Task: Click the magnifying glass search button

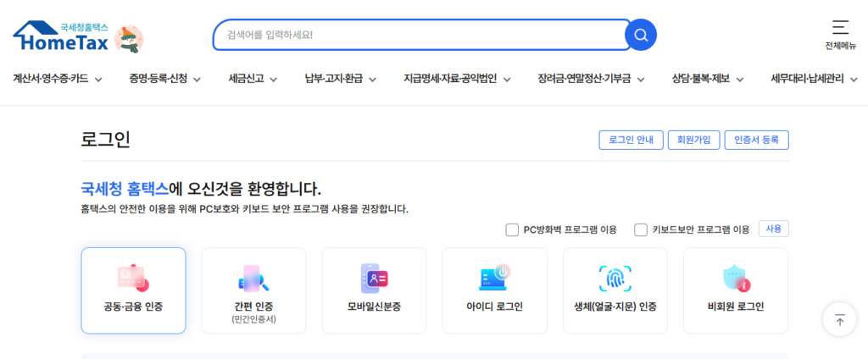Action: pyautogui.click(x=640, y=35)
